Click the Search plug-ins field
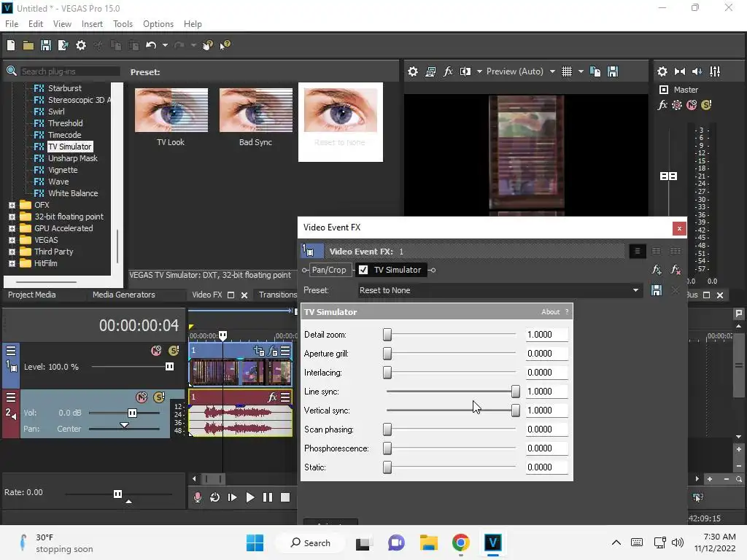The width and height of the screenshot is (747, 560). coord(69,71)
